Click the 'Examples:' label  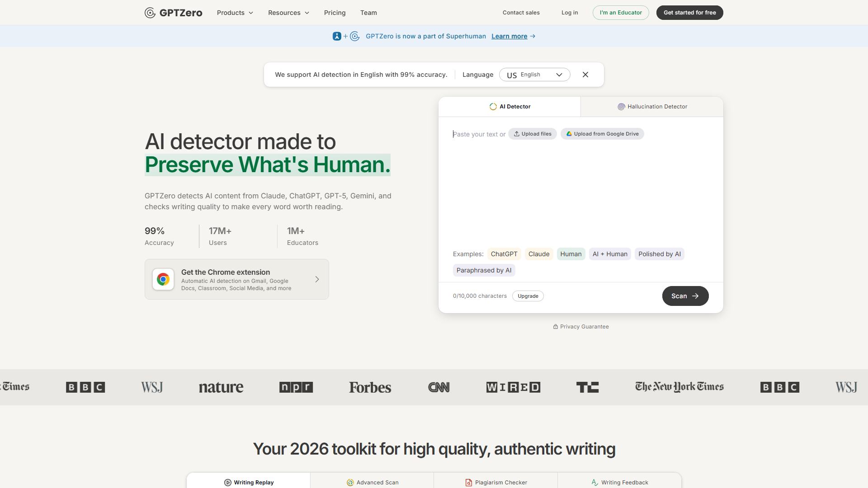[x=468, y=254]
